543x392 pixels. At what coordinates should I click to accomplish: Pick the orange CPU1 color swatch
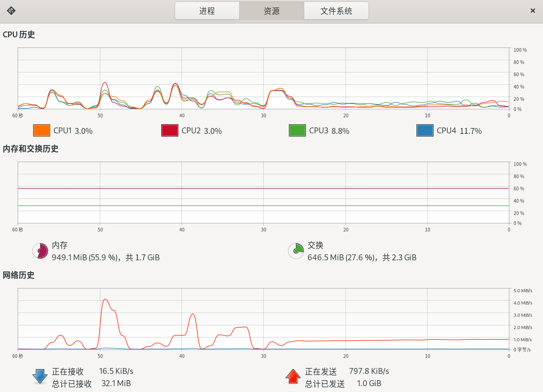(41, 130)
